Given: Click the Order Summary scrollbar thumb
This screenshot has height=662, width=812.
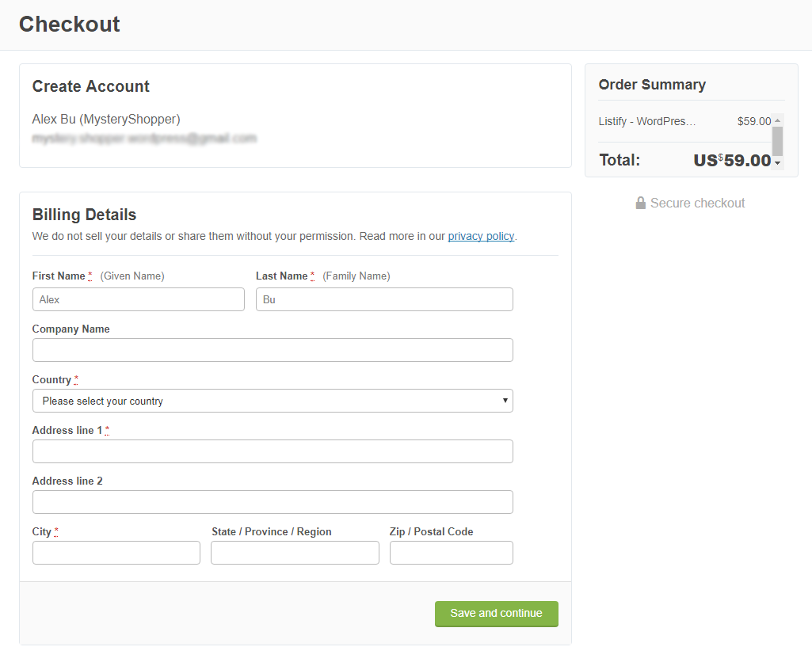Looking at the screenshot, I should click(x=778, y=140).
